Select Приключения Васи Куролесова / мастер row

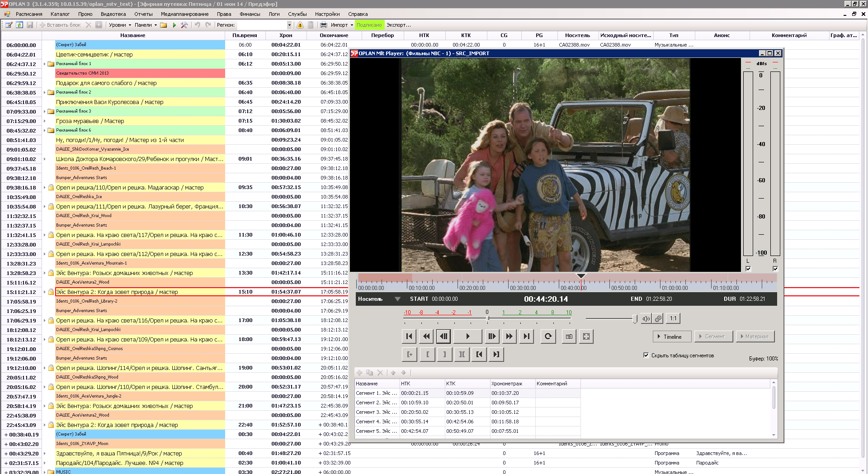coord(140,102)
